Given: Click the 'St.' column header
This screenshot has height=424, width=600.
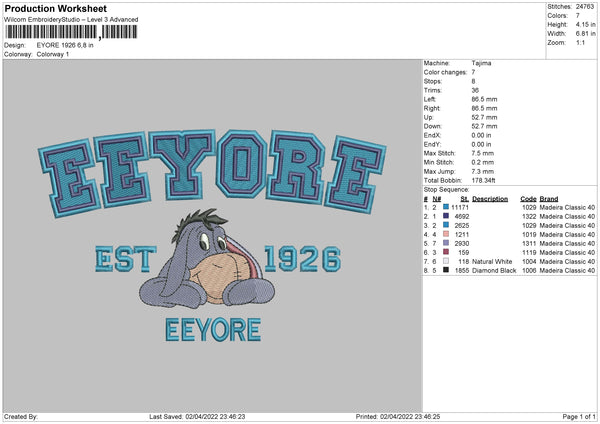Looking at the screenshot, I should click(x=465, y=199).
